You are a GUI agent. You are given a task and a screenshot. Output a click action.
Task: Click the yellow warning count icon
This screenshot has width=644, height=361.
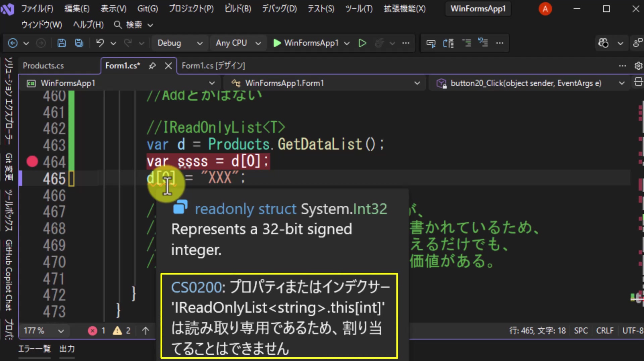(x=117, y=331)
